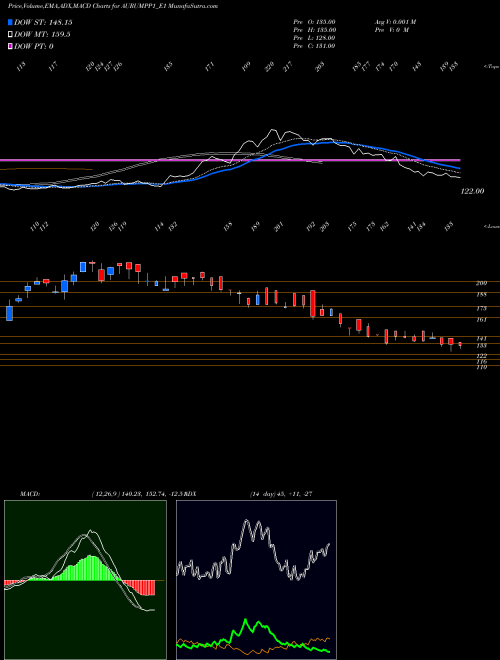Click the 110 price level label at bottom
The width and height of the screenshot is (500, 660).
point(481,367)
